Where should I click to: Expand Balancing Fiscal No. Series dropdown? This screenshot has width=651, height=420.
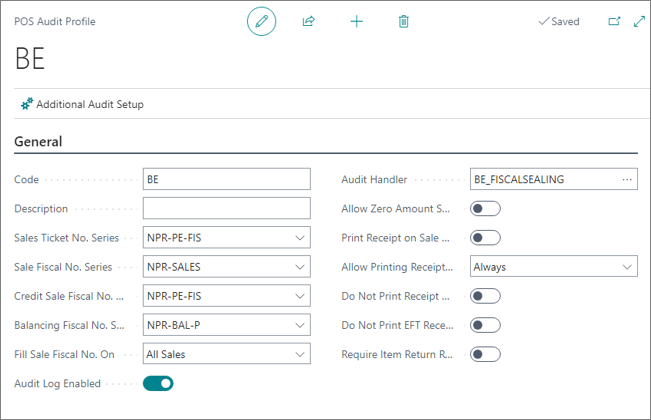[x=300, y=325]
